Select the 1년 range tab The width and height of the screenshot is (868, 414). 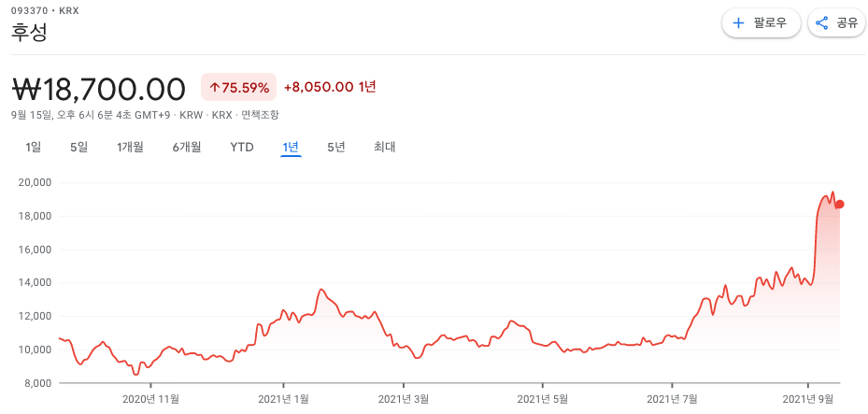(x=291, y=148)
